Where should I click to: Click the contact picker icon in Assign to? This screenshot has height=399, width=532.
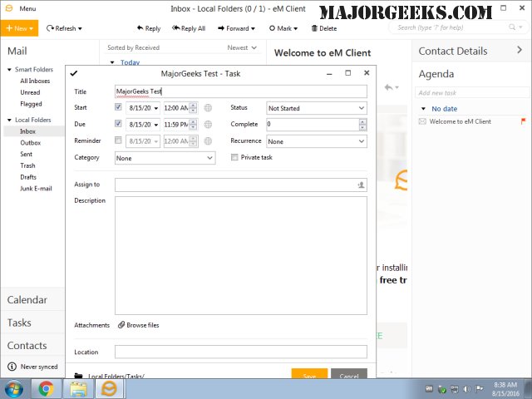coord(361,185)
